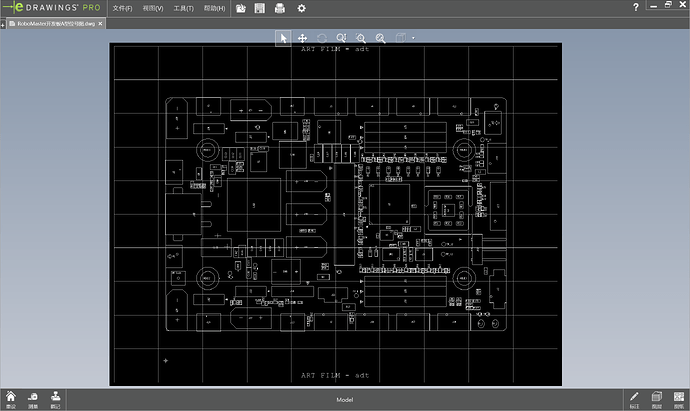Choose the Zoom to Area tool
Image resolution: width=690 pixels, height=411 pixels.
361,37
